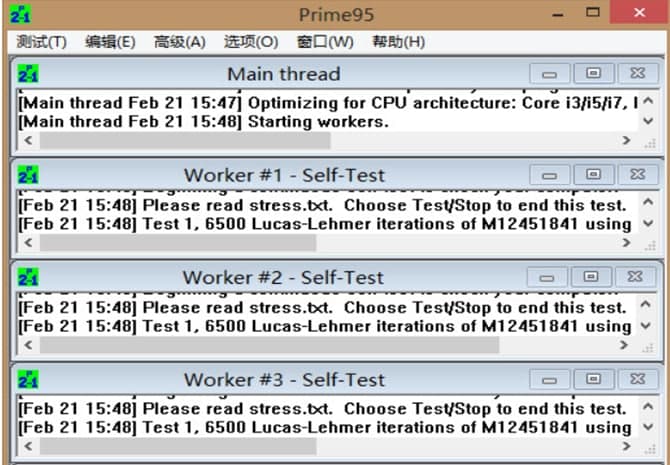Viewport: 670px width, 465px height.
Task: Maximize the Worker #2 Self-Test window
Action: tap(593, 278)
